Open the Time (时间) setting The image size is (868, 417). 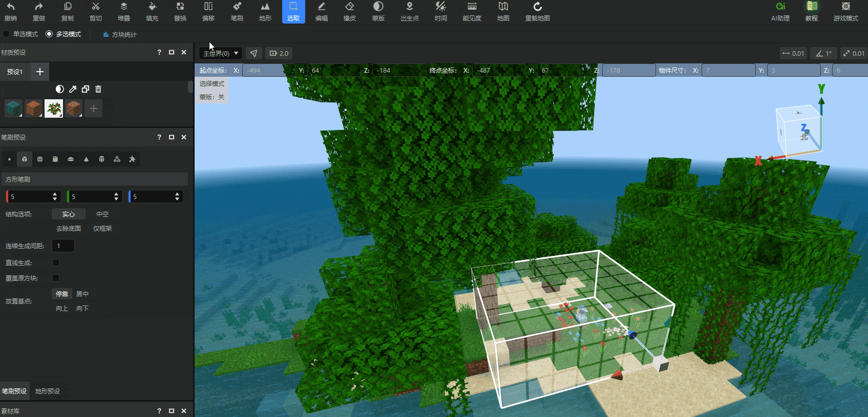point(441,11)
